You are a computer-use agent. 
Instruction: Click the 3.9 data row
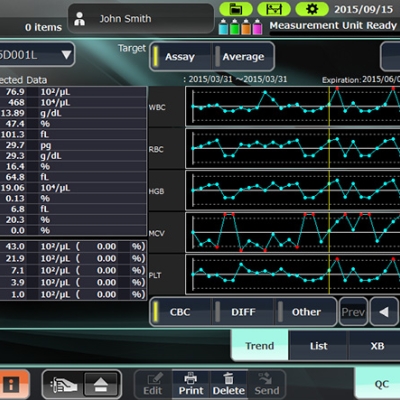coord(73,282)
